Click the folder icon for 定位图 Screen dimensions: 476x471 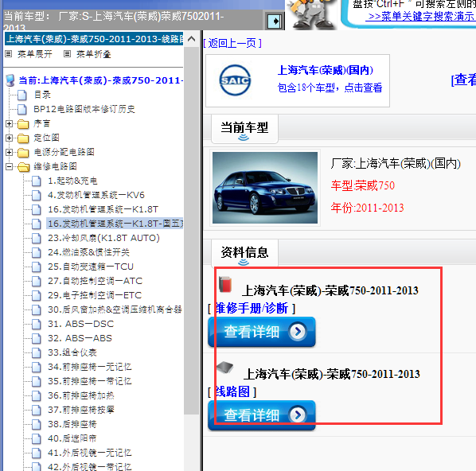point(23,138)
